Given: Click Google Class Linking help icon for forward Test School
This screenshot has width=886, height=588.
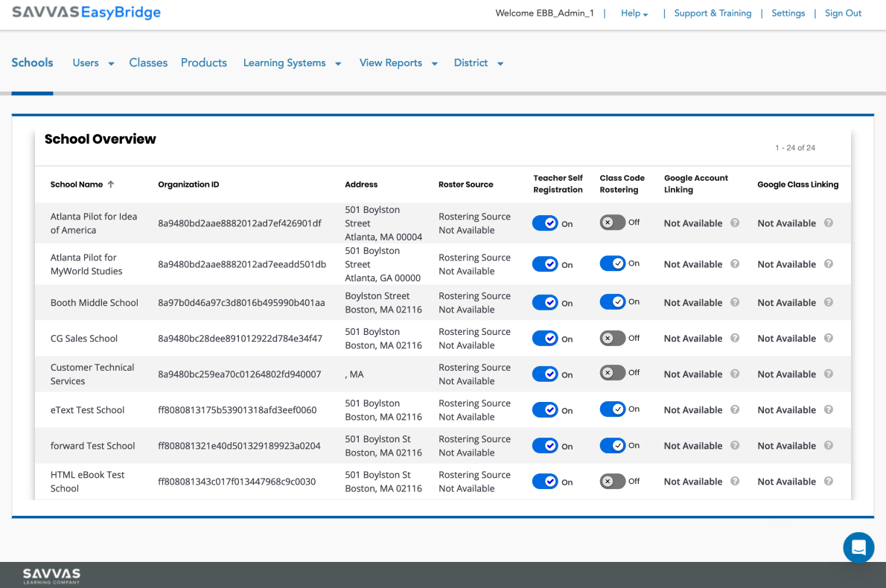Looking at the screenshot, I should pyautogui.click(x=829, y=445).
